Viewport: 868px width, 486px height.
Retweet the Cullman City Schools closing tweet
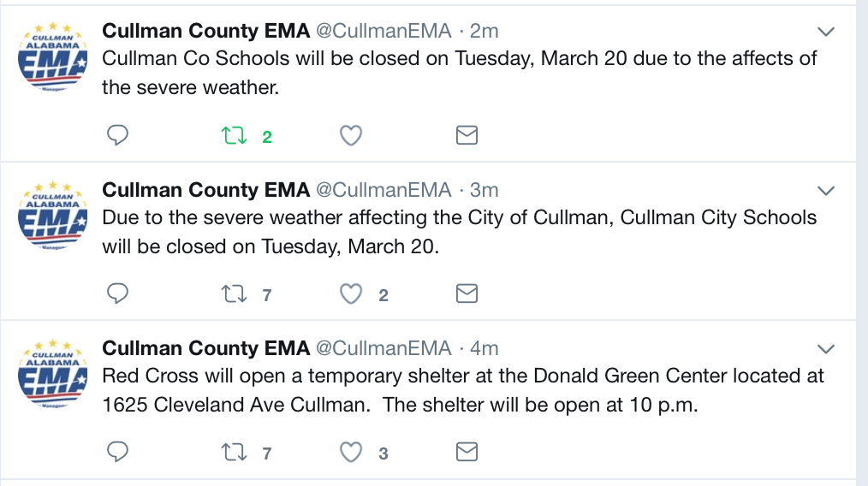click(x=234, y=293)
